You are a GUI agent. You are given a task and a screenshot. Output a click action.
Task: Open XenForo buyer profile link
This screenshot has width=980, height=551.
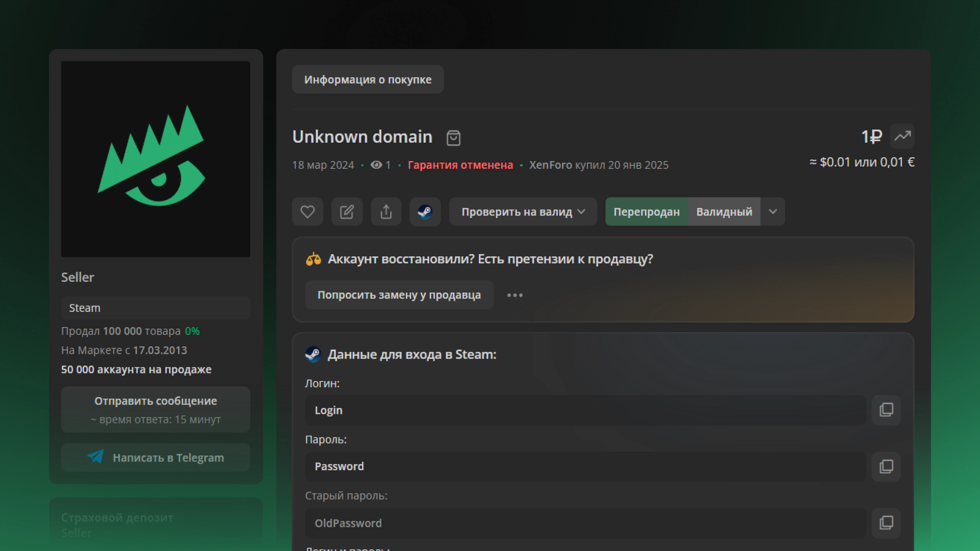point(550,165)
